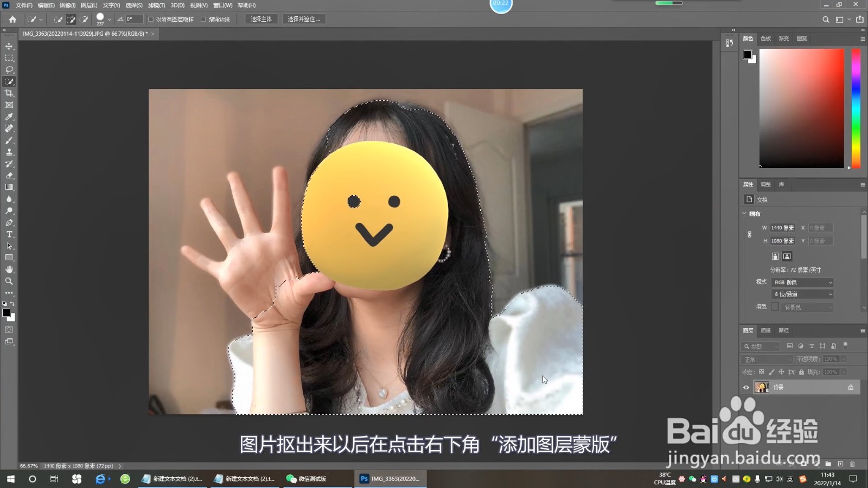This screenshot has height=488, width=868.
Task: Click the vertical hue color slider
Action: click(x=858, y=108)
